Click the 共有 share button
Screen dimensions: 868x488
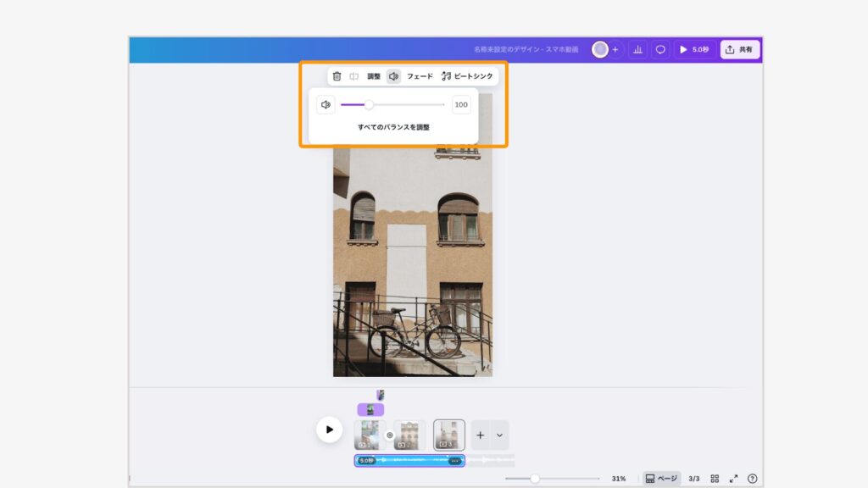(x=740, y=50)
